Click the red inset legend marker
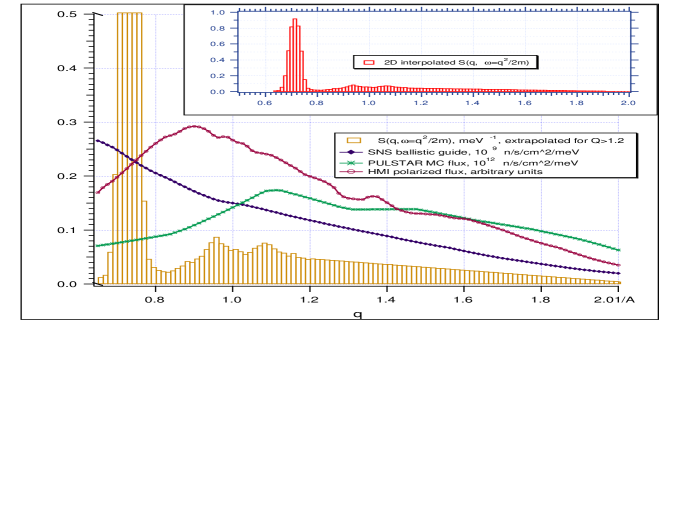699x513 pixels. click(369, 62)
